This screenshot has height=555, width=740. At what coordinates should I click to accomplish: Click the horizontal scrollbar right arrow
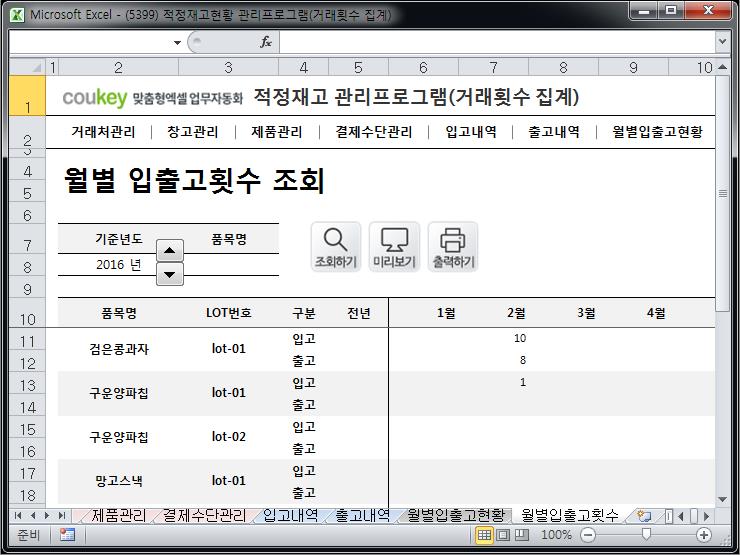point(706,516)
